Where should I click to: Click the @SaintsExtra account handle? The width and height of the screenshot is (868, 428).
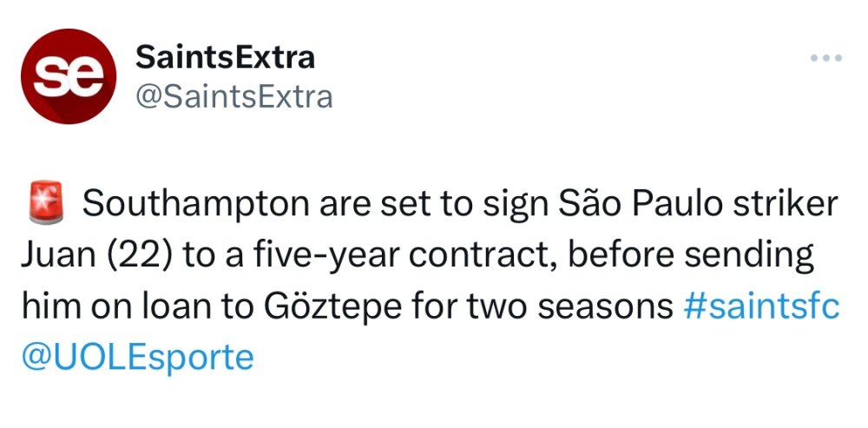point(234,95)
